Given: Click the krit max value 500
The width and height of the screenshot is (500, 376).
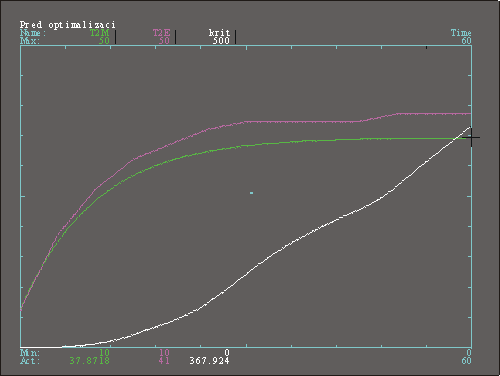Looking at the screenshot, I should [221, 41].
